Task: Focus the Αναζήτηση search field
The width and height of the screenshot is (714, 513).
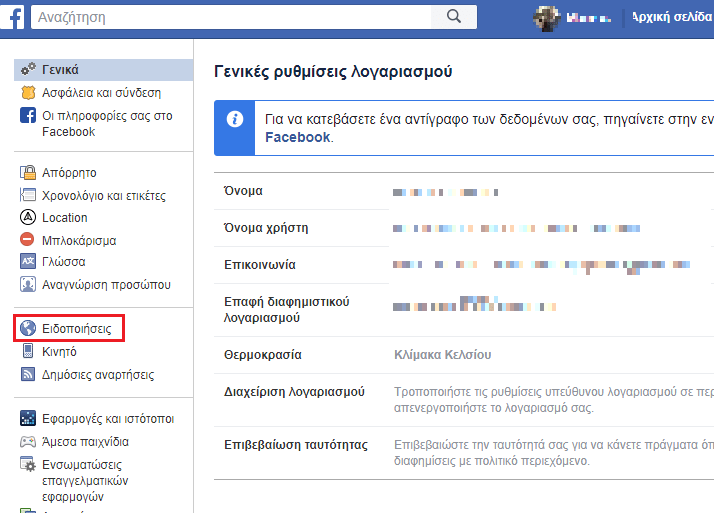Action: tap(231, 17)
